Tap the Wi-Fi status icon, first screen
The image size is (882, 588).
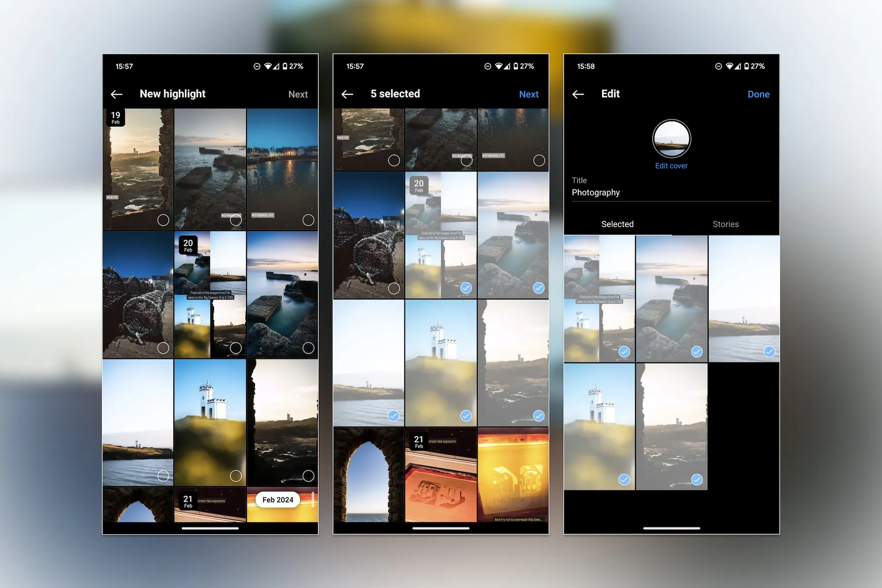click(268, 66)
